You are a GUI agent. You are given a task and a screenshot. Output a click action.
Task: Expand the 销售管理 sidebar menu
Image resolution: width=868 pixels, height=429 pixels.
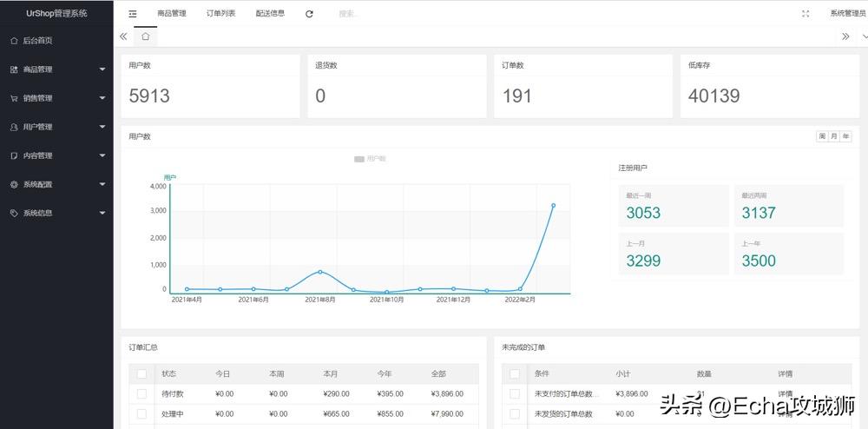pyautogui.click(x=56, y=98)
